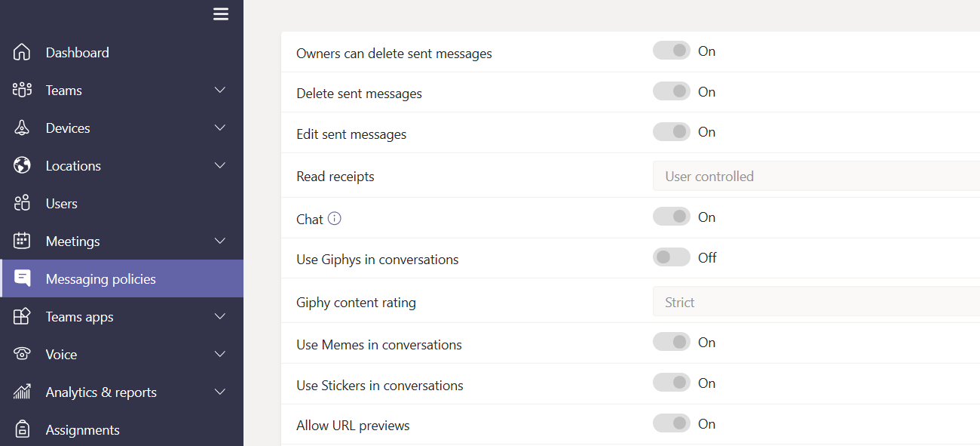The image size is (980, 446).
Task: Enable Use Giphys in conversations
Action: coord(671,257)
